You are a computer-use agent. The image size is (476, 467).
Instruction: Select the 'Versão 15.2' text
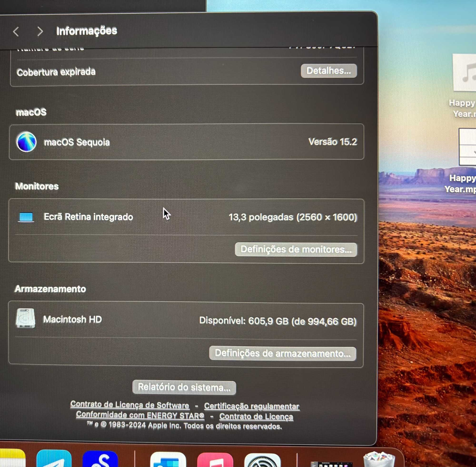[x=332, y=142]
